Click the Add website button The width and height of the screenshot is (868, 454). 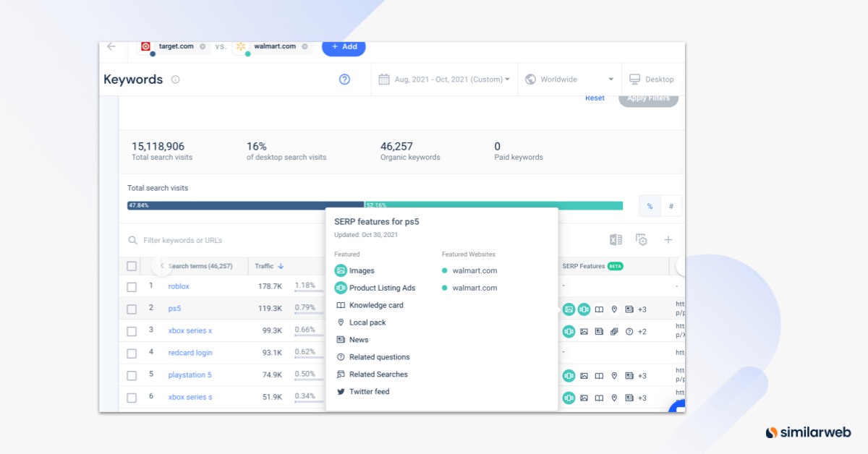[x=344, y=47]
